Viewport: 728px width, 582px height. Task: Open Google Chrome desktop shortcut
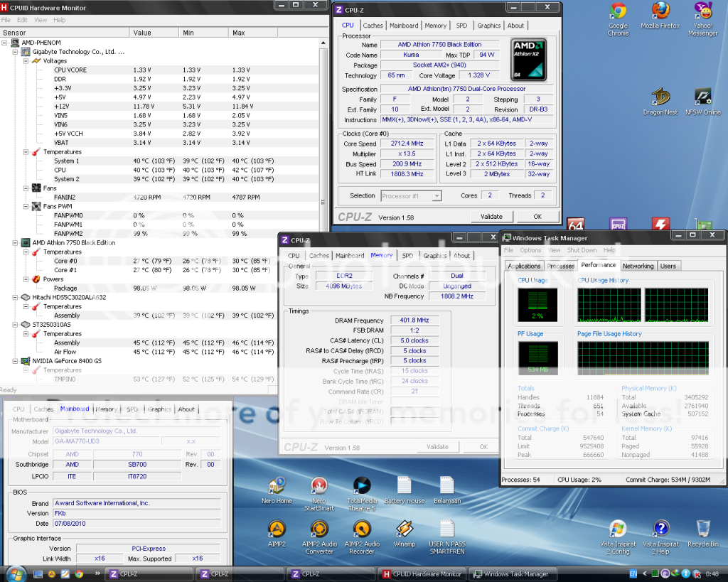coord(618,19)
